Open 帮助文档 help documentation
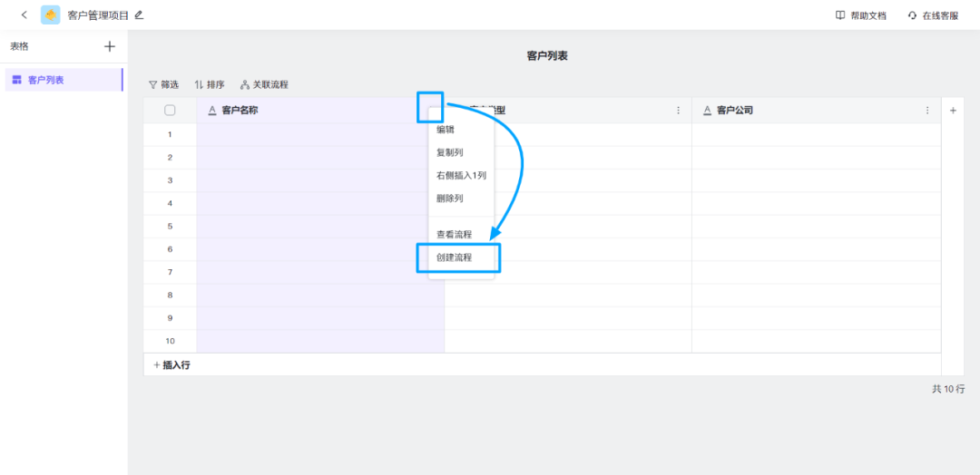 [x=860, y=15]
